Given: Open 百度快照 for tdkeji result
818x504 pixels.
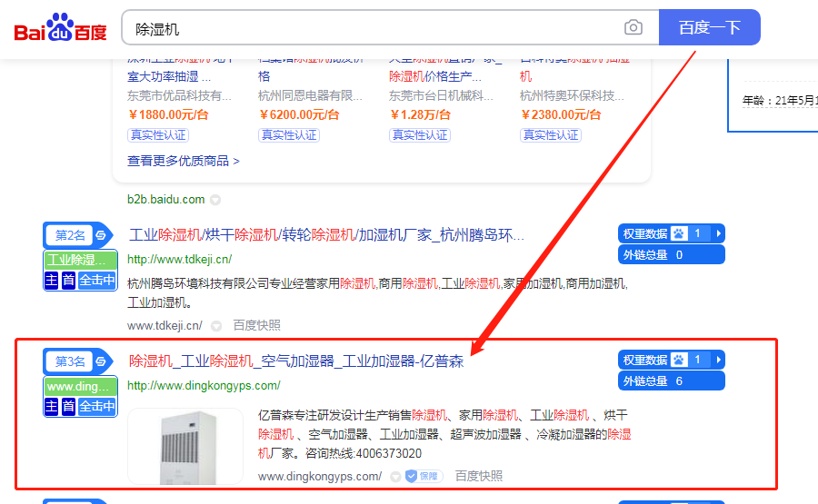Looking at the screenshot, I should click(256, 325).
